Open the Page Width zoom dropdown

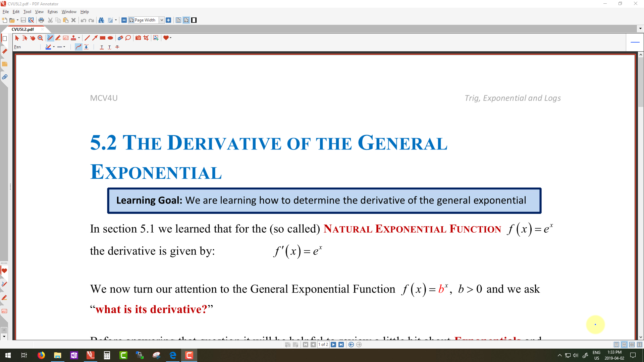click(162, 20)
